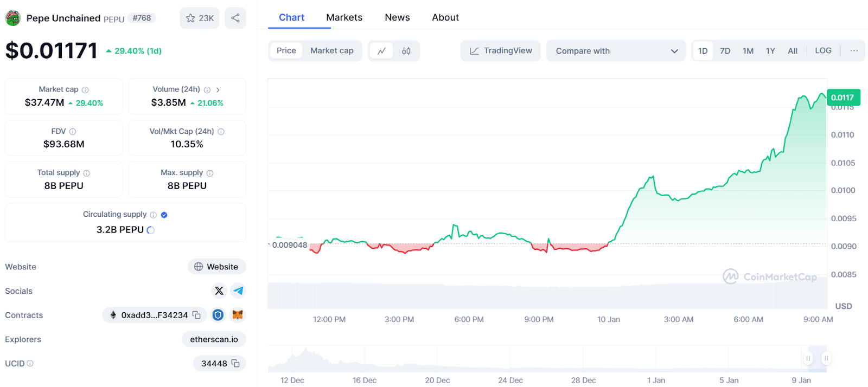Click circulating supply progress ring icon
The width and height of the screenshot is (868, 387).
pos(151,230)
